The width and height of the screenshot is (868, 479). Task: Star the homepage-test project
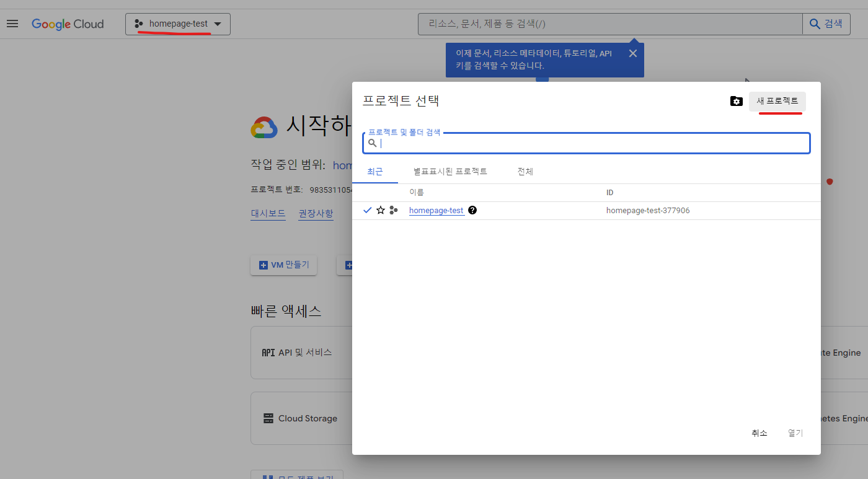coord(381,210)
